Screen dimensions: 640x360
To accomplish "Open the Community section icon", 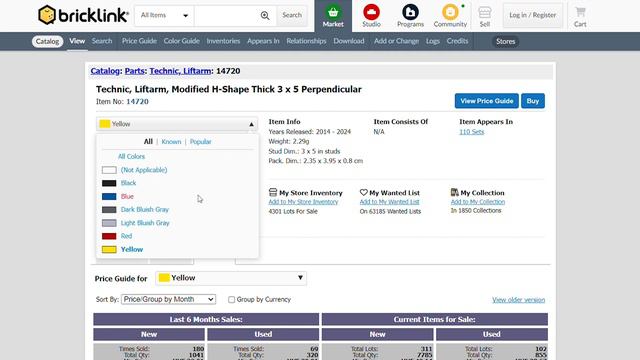I will pos(450,12).
